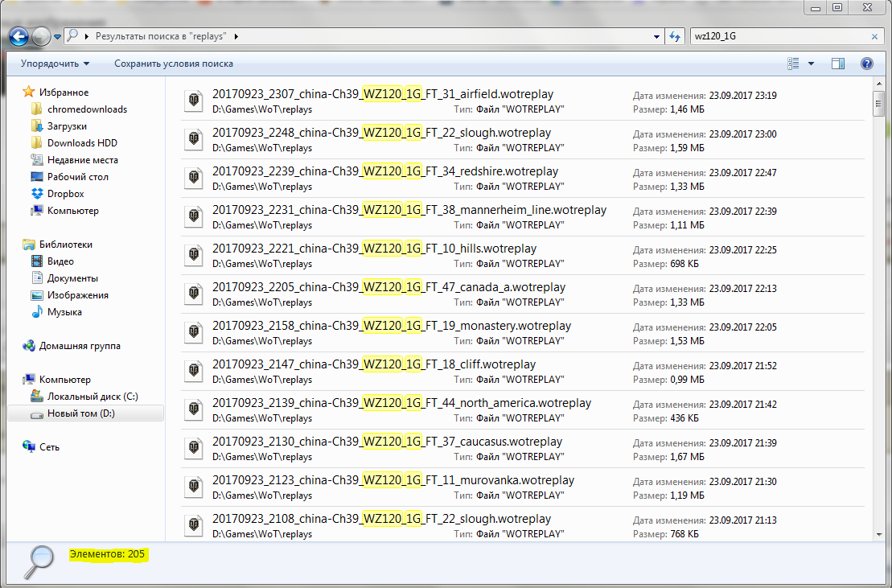Click the FT_31_airfield replay file icon

pos(194,101)
